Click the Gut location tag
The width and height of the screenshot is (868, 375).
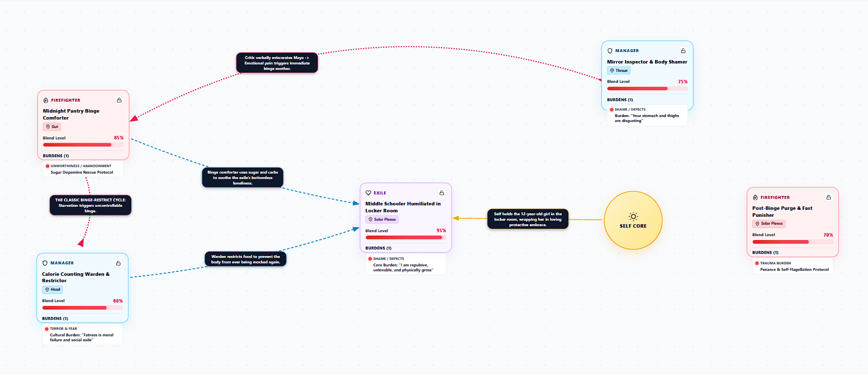point(52,126)
